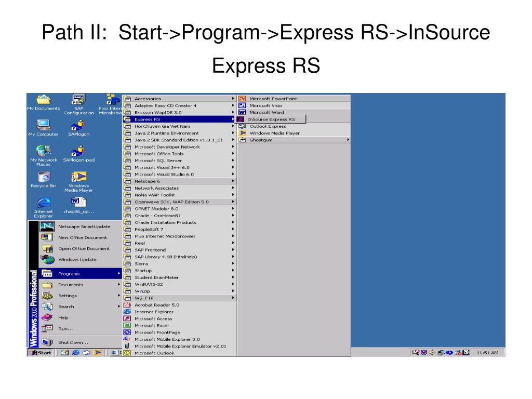Click Microsoft Outlook icon in Programs

tap(127, 353)
